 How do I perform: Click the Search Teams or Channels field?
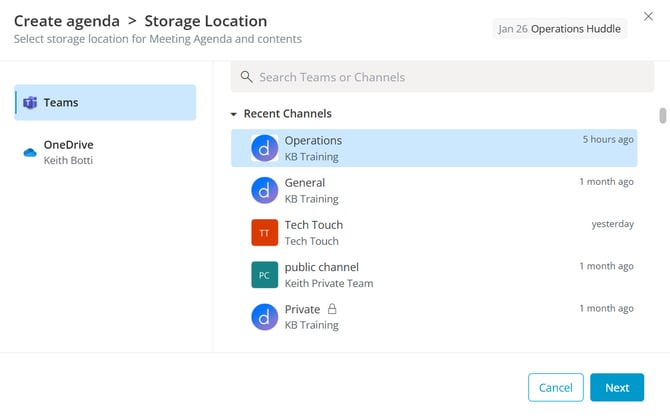tap(440, 77)
